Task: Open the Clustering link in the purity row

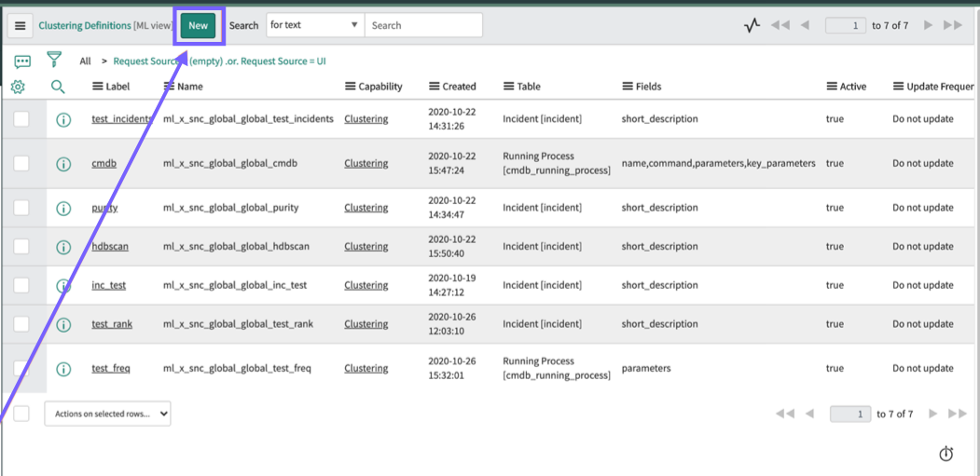Action: pyautogui.click(x=366, y=208)
